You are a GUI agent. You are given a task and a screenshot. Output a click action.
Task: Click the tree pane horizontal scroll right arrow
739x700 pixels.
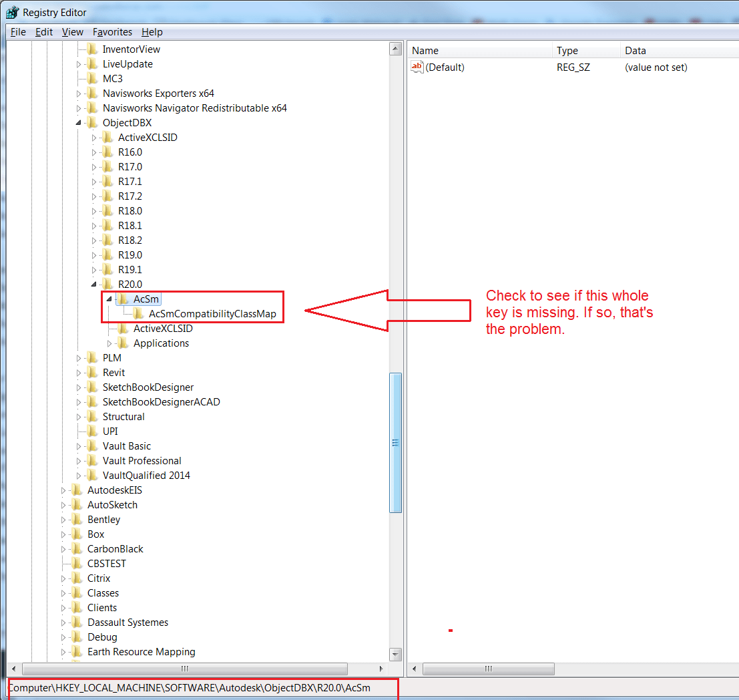(x=381, y=669)
